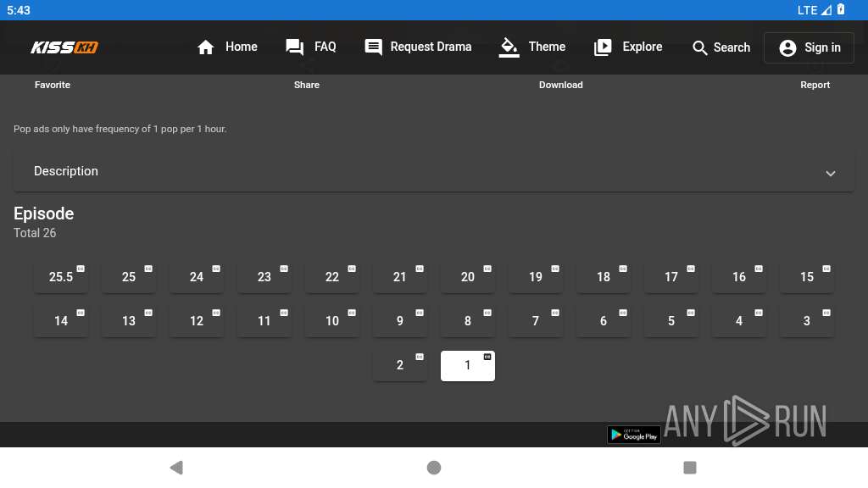Click the 'Pop ads only have frequency' notice
This screenshot has width=868, height=488.
click(x=120, y=129)
